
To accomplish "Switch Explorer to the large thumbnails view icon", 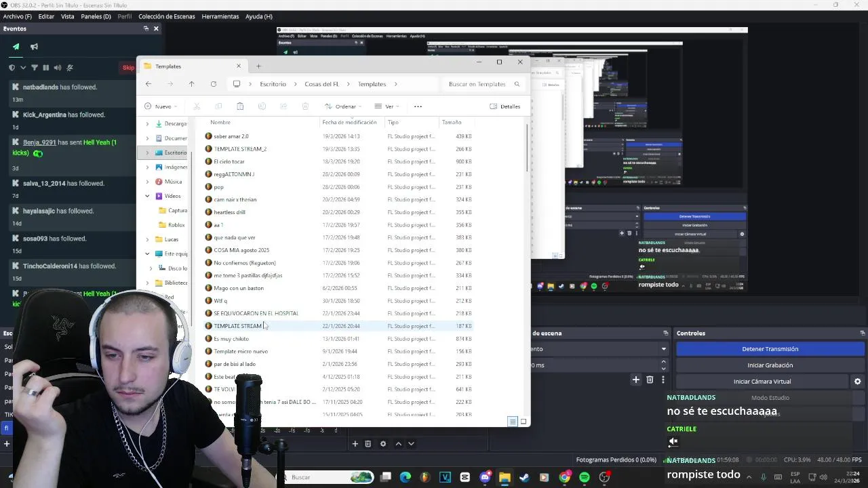I will pos(523,422).
